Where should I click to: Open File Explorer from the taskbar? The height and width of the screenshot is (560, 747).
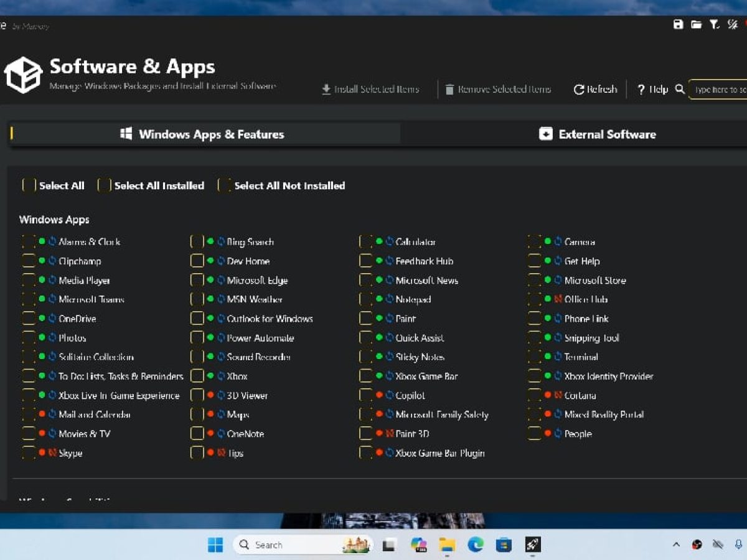446,545
